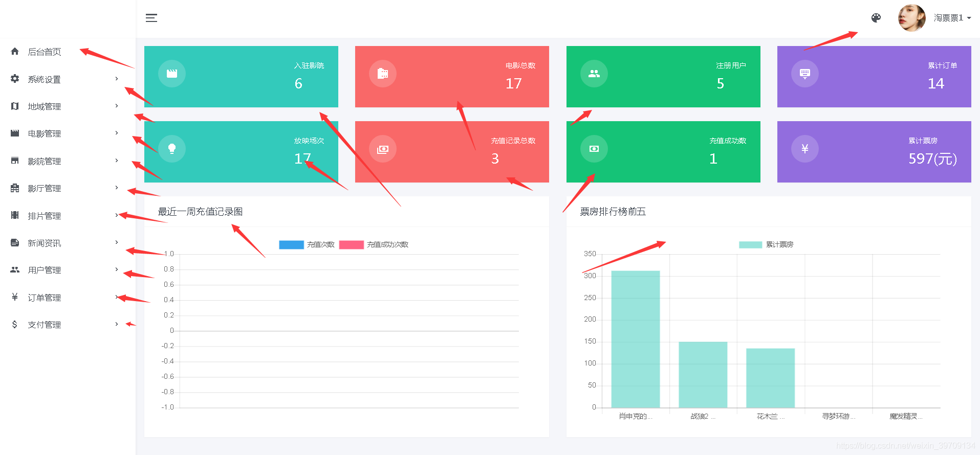Expand the 支付管理 chevron
Image resolution: width=980 pixels, height=455 pixels.
coord(117,324)
